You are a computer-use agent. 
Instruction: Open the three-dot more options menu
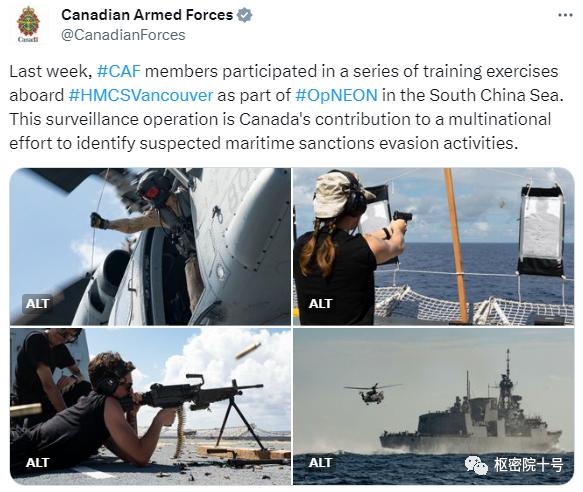coord(566,15)
